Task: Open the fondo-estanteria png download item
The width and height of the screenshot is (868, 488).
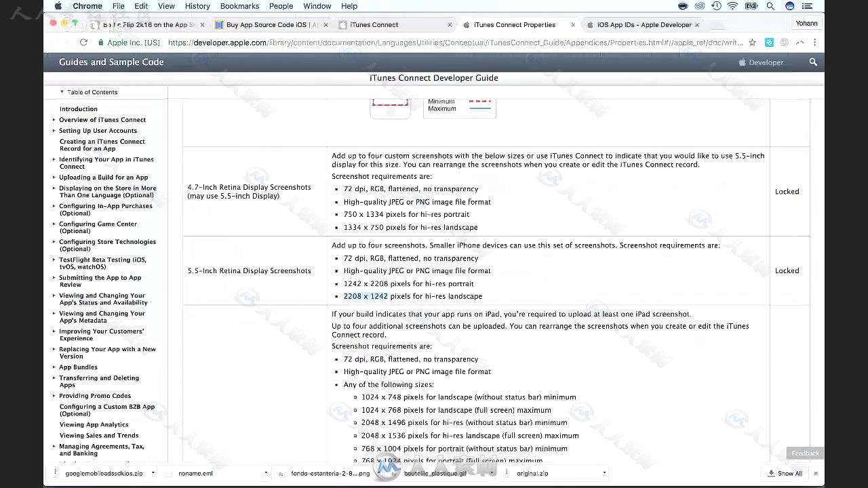Action: tap(324, 473)
